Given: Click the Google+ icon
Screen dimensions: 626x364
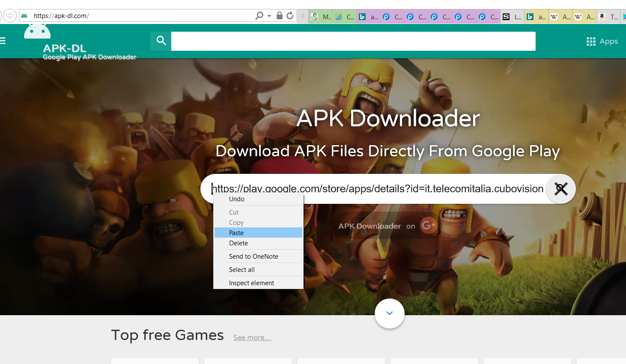Looking at the screenshot, I should coord(428,225).
